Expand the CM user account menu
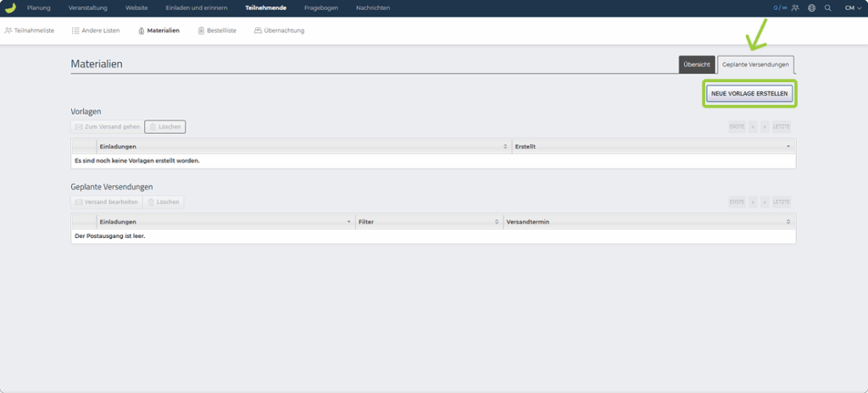The height and width of the screenshot is (393, 868). [853, 8]
